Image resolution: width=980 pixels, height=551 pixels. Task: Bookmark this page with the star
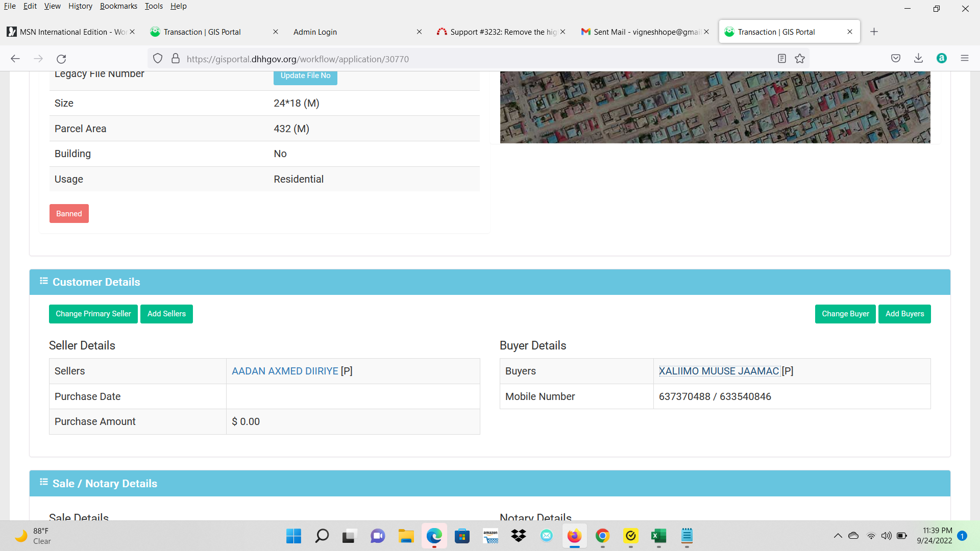click(x=800, y=59)
